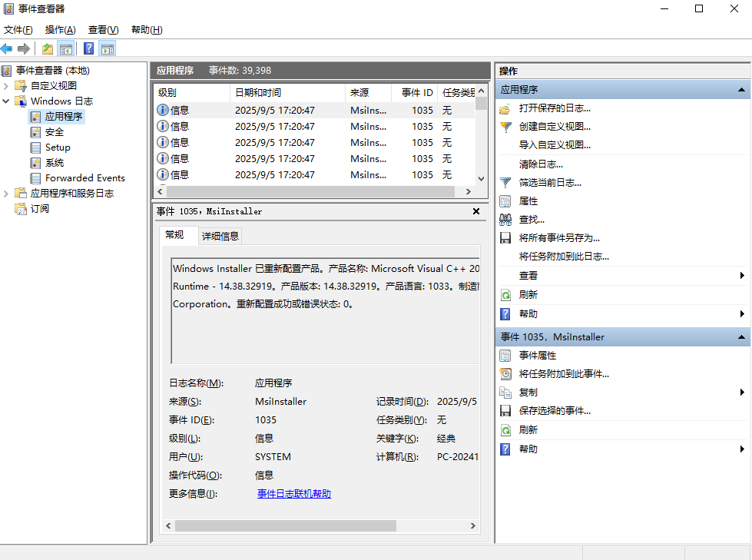This screenshot has height=560, width=752.
Task: Click 将任务附加到此日志... action
Action: point(564,257)
